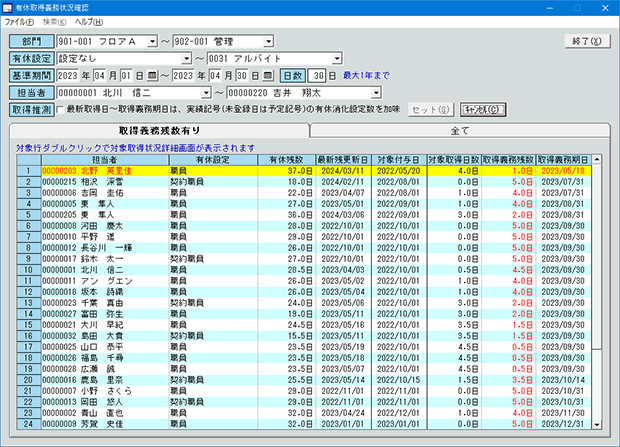Expand the 902-001 管理 department dropdown
Viewport: 620px width, 447px height.
(268, 41)
